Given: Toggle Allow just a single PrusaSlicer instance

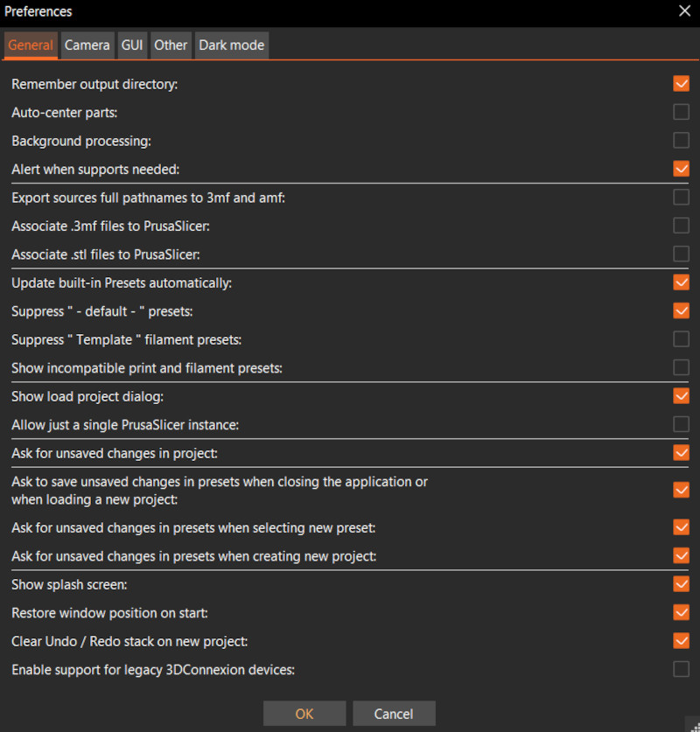Looking at the screenshot, I should 681,424.
